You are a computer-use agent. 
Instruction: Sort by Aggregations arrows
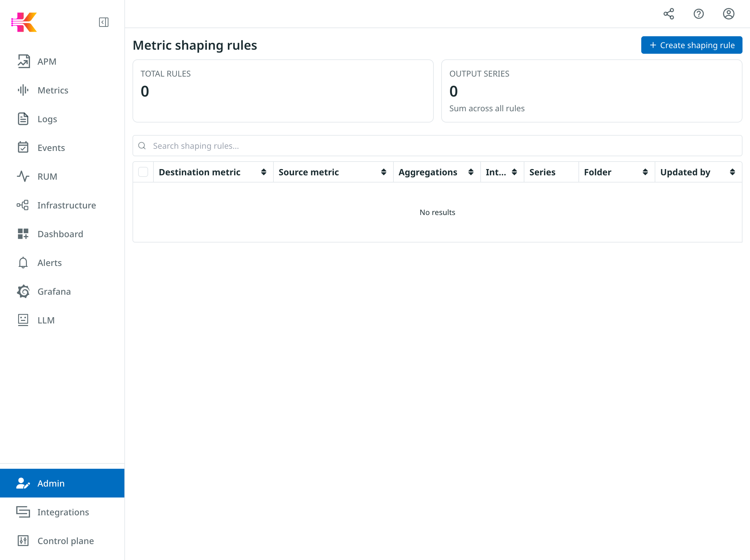(x=471, y=172)
